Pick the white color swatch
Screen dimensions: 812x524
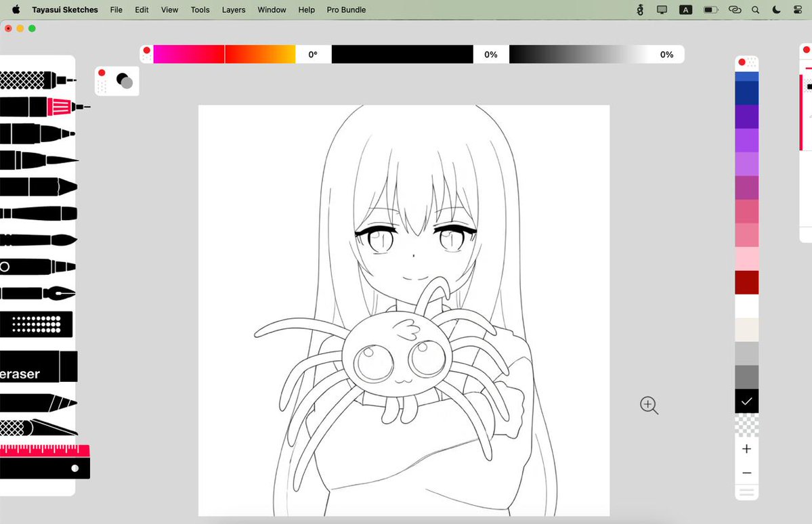click(747, 307)
